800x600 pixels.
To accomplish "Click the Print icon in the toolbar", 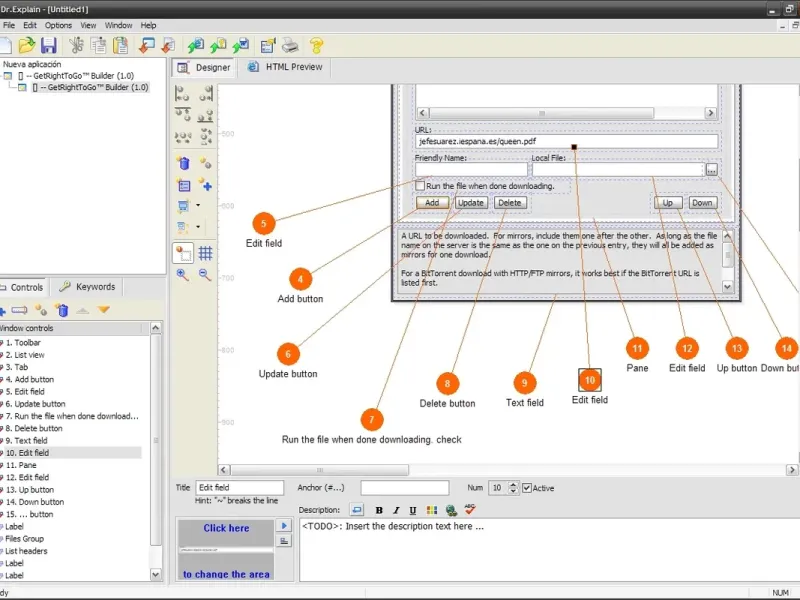I will [289, 45].
